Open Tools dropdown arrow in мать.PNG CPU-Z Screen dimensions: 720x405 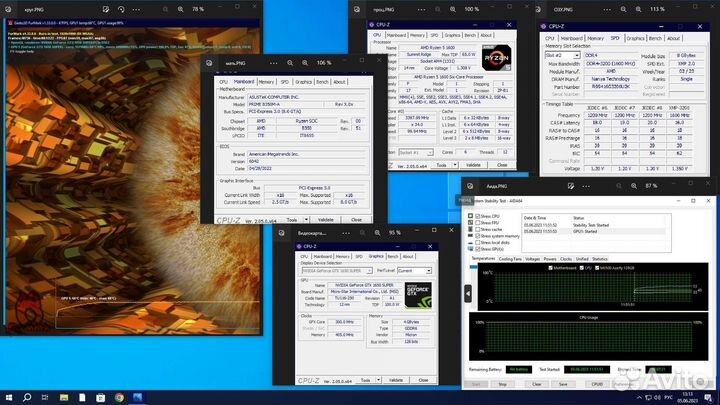306,220
